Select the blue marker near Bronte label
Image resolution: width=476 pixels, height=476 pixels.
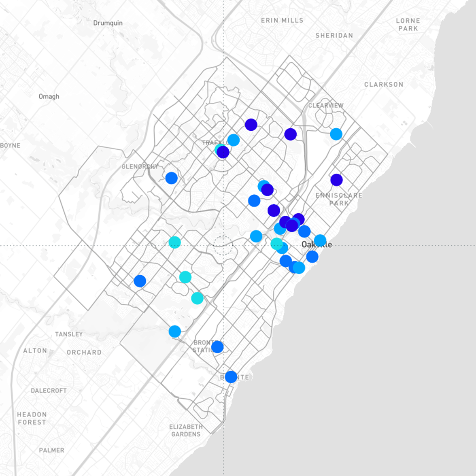[231, 377]
